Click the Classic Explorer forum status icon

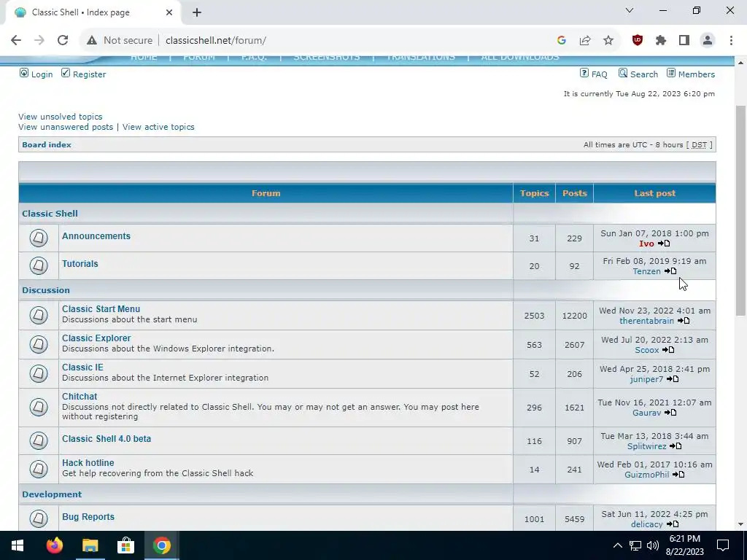point(39,344)
